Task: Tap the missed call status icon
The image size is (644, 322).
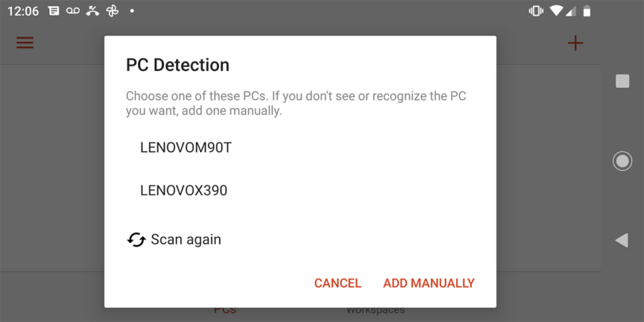Action: [92, 11]
